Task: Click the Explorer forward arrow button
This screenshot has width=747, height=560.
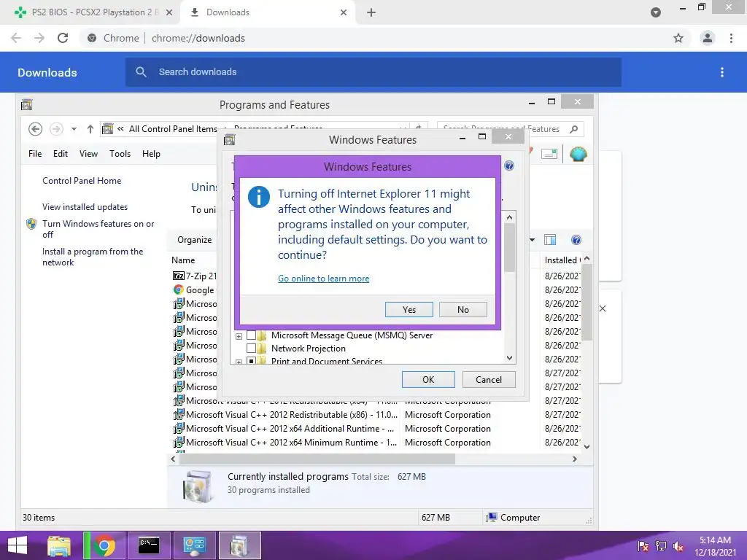Action: 56,129
